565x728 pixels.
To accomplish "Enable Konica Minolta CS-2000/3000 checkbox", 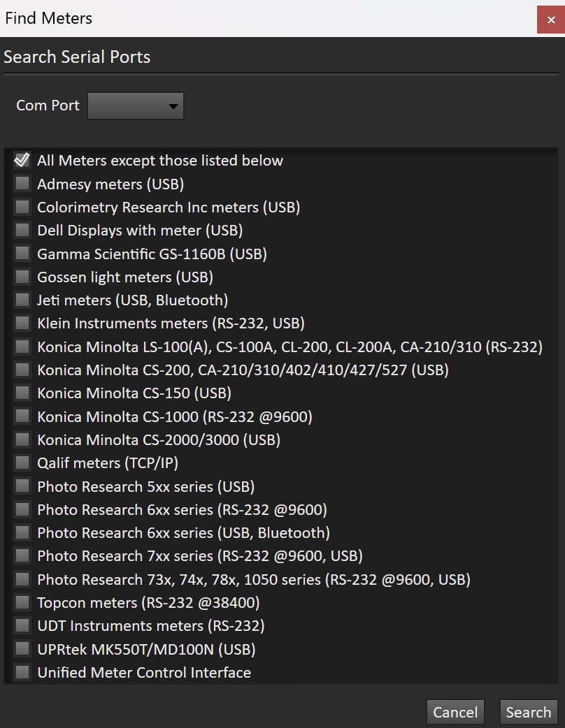I will coord(22,439).
